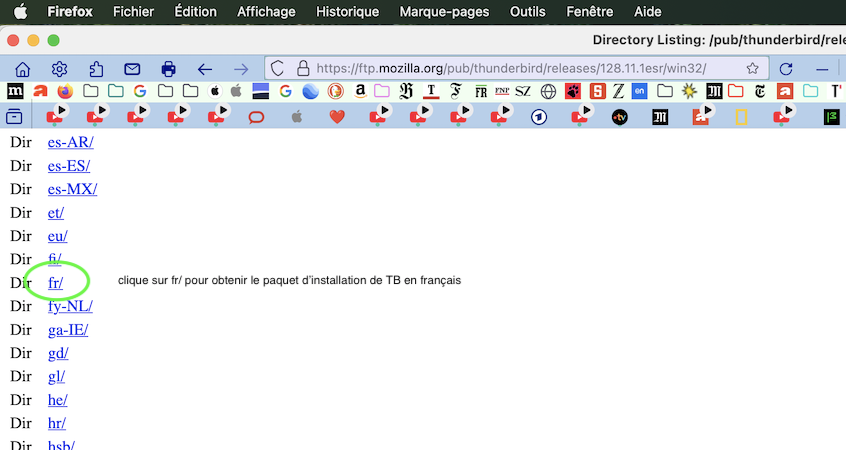Image resolution: width=846 pixels, height=450 pixels.
Task: Go to the Firefox home page
Action: (x=23, y=69)
